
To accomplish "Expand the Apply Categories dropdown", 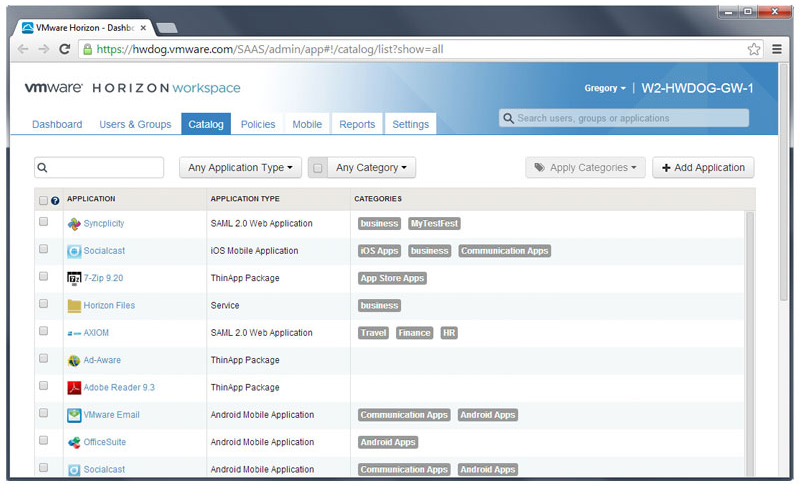I will (585, 167).
